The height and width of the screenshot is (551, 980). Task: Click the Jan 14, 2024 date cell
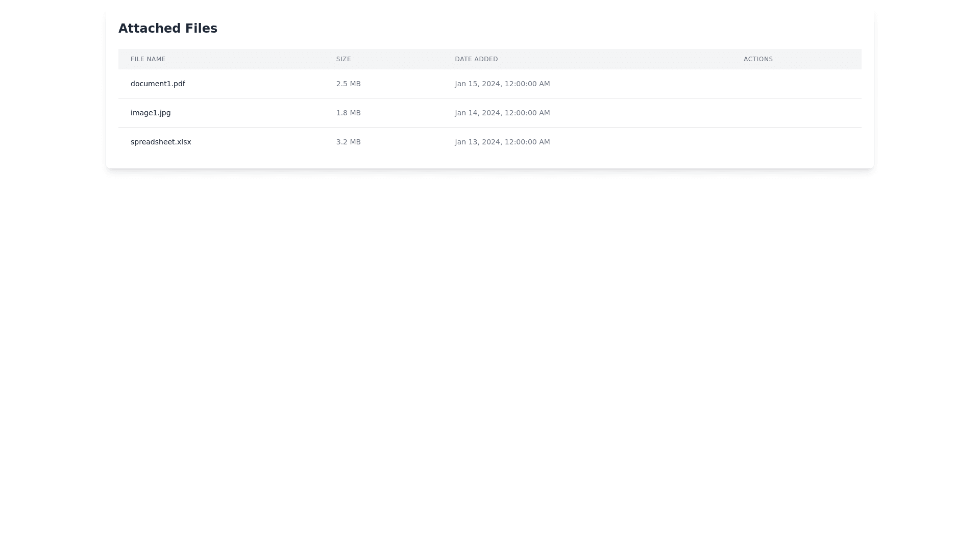pos(502,113)
